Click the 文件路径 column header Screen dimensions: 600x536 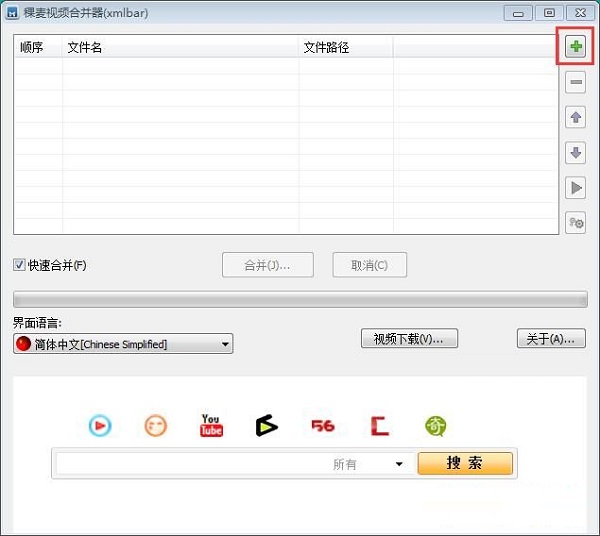pyautogui.click(x=346, y=47)
